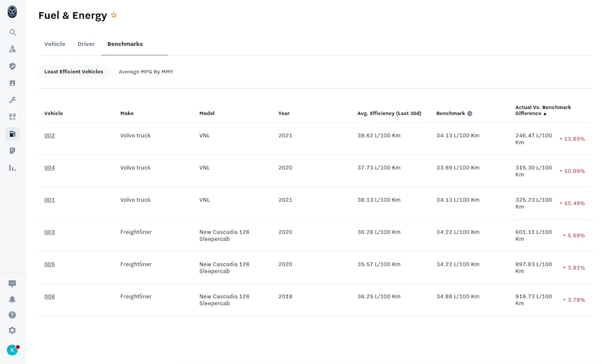The image size is (602, 364).
Task: Open the settings gear icon
Action: pos(12,330)
